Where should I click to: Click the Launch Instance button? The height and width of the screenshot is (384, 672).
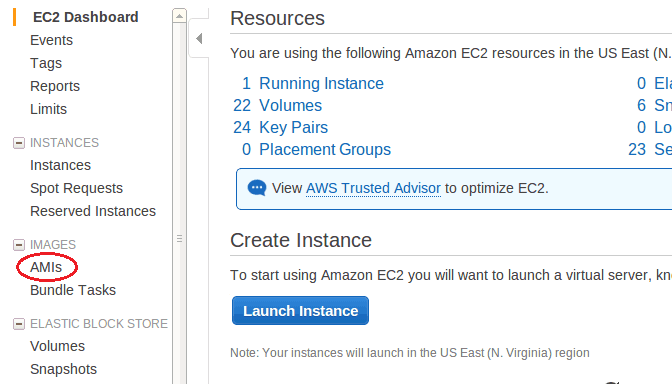click(x=300, y=311)
